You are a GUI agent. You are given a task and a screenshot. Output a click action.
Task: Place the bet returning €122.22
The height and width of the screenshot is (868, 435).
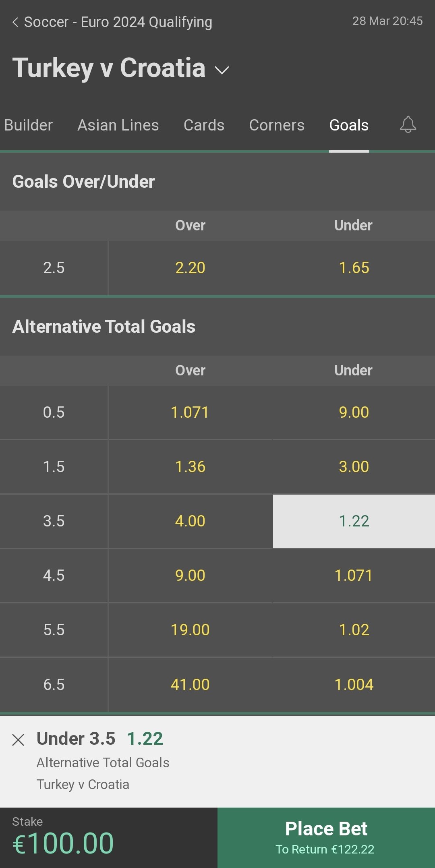(326, 838)
